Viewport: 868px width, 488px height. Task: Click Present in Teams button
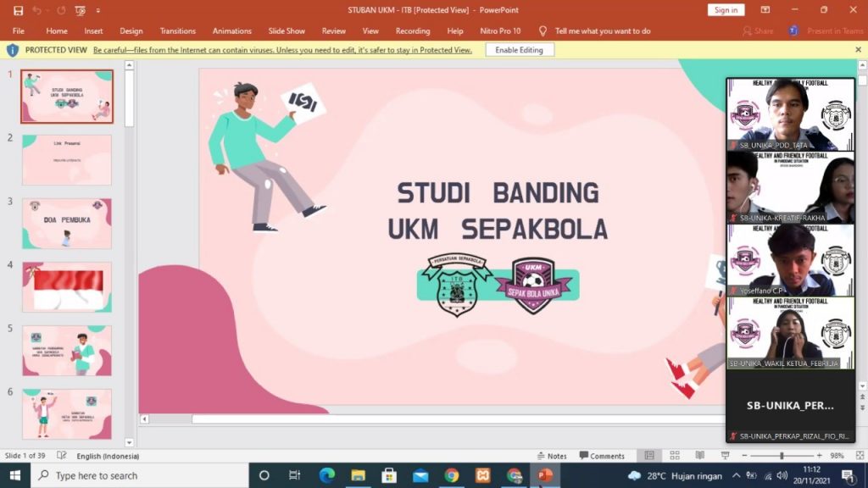(x=826, y=31)
